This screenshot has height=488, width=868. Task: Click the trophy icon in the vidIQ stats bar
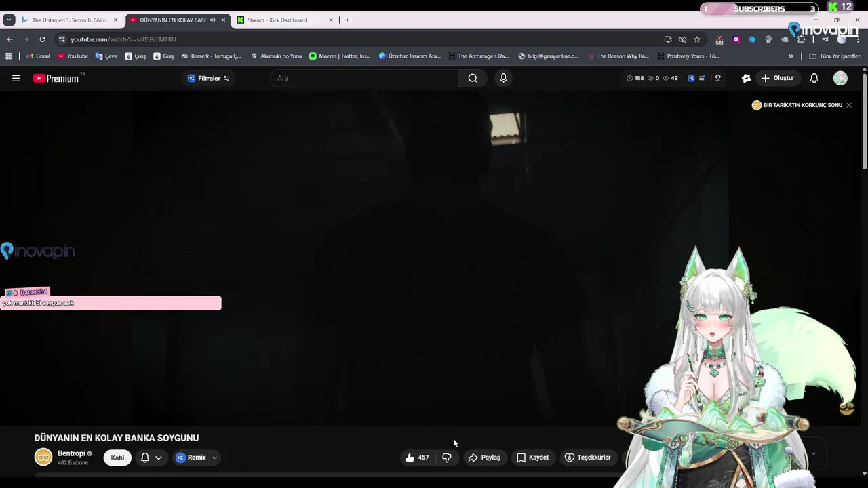(x=717, y=78)
